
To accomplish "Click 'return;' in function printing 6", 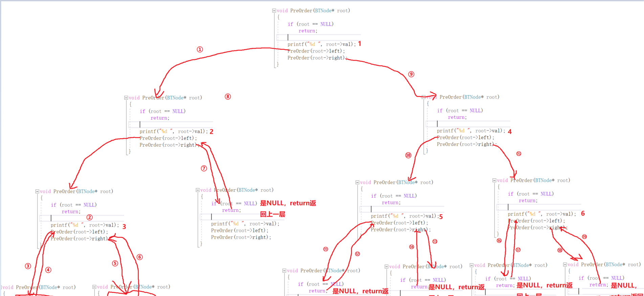I will 528,200.
